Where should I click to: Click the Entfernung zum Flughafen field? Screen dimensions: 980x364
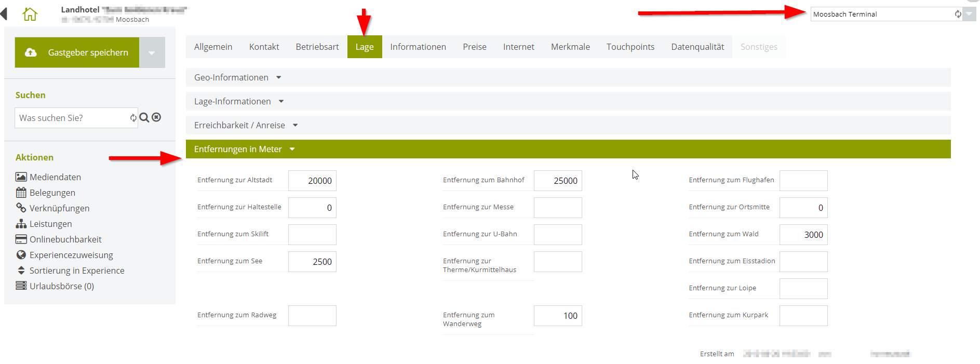tap(803, 181)
